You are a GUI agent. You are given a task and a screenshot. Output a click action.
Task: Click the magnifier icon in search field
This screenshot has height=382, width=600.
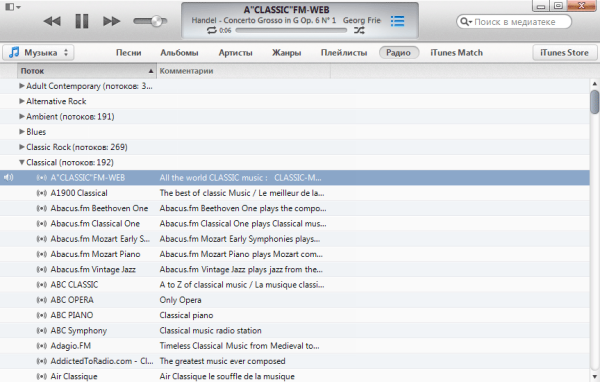[x=466, y=22]
